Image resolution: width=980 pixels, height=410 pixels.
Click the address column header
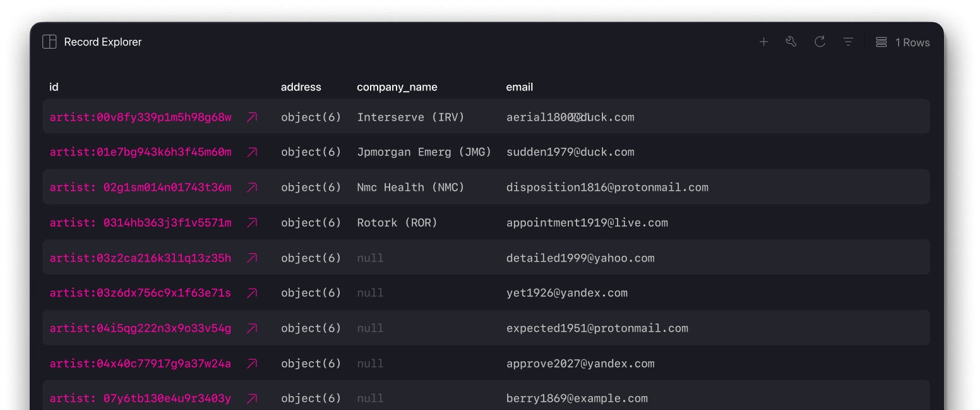tap(301, 87)
